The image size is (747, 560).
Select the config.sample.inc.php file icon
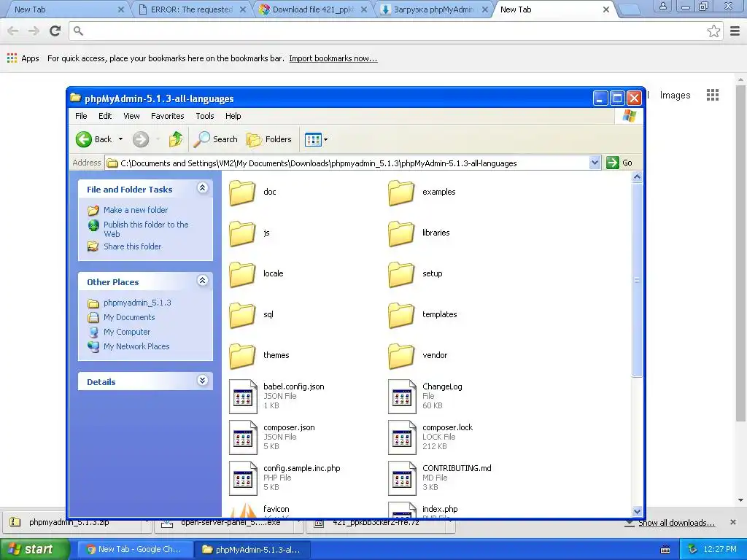(243, 478)
